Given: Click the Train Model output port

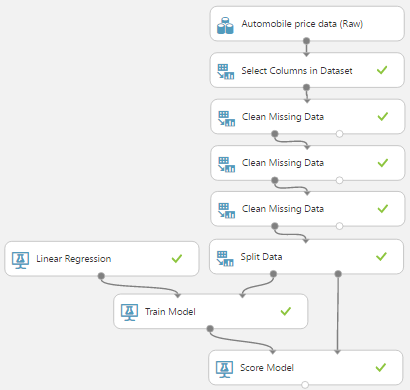Looking at the screenshot, I should [210, 329].
